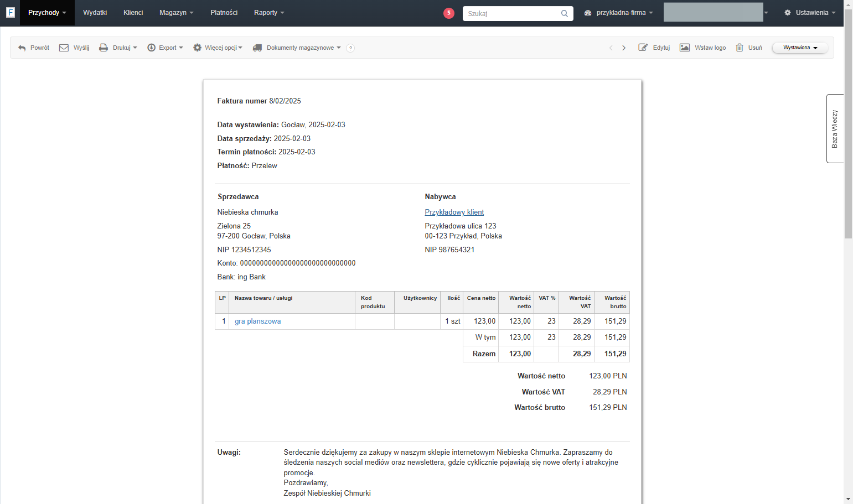853x504 pixels.
Task: Open the przykladna-firma account dropdown
Action: (619, 13)
